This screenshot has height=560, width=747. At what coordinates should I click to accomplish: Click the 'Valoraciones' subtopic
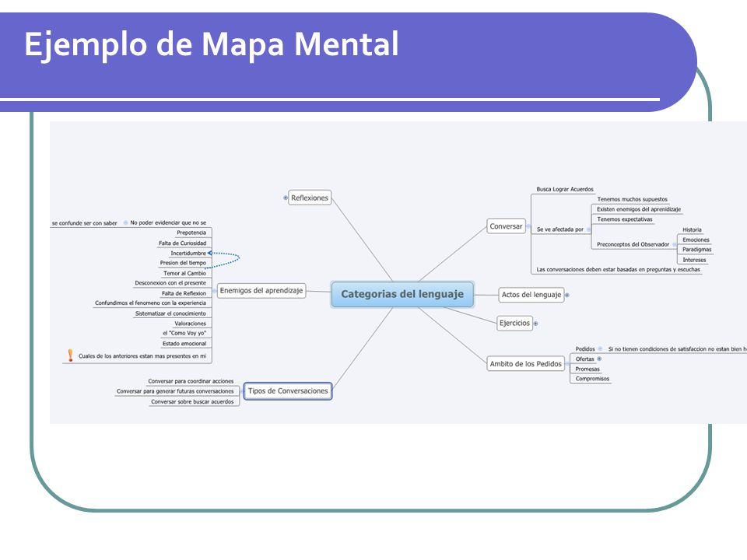pos(190,324)
